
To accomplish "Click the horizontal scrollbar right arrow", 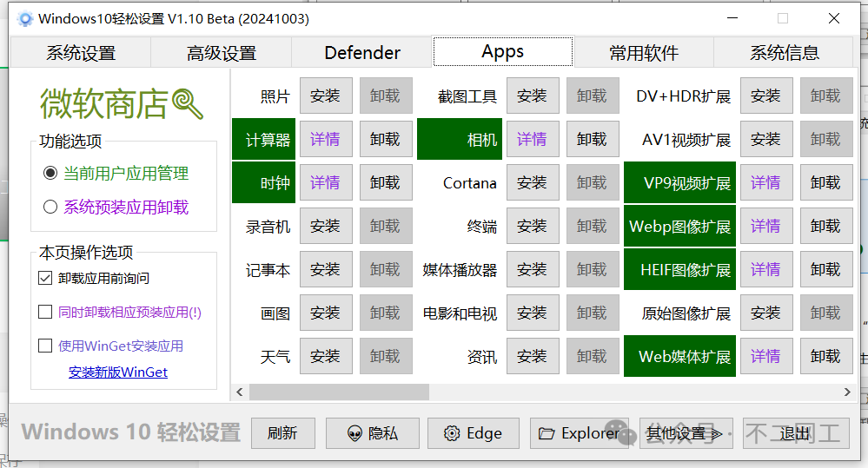I will [x=847, y=392].
